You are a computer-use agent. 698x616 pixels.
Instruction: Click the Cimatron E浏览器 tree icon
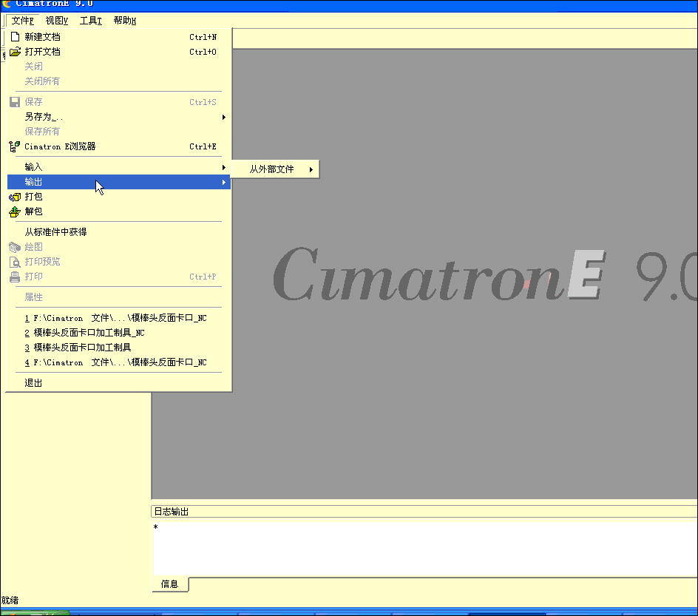pyautogui.click(x=15, y=146)
